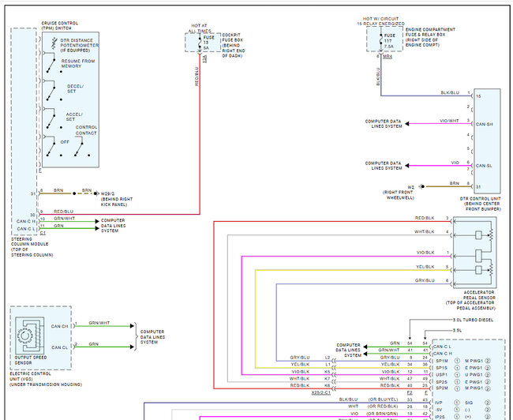513x420 pixels.
Task: Select the 'CAN-C H' label on the steering module
Action: point(26,221)
